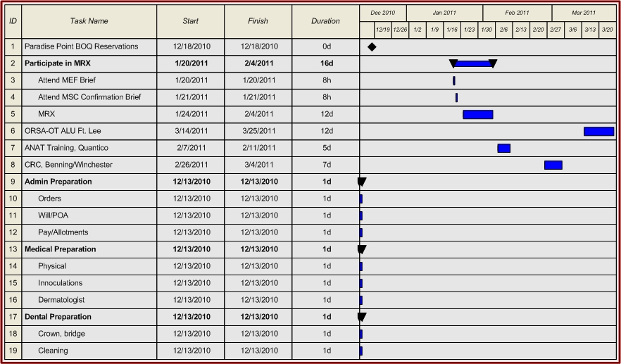Screen dimensions: 621x364
Task: Click the blue MRX task bar in row 5
Action: [x=477, y=114]
